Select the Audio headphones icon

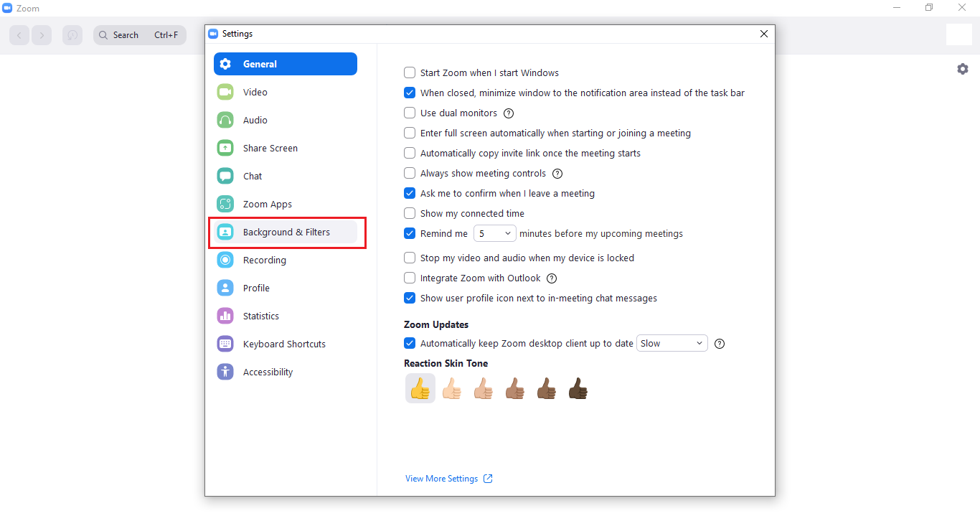[225, 120]
